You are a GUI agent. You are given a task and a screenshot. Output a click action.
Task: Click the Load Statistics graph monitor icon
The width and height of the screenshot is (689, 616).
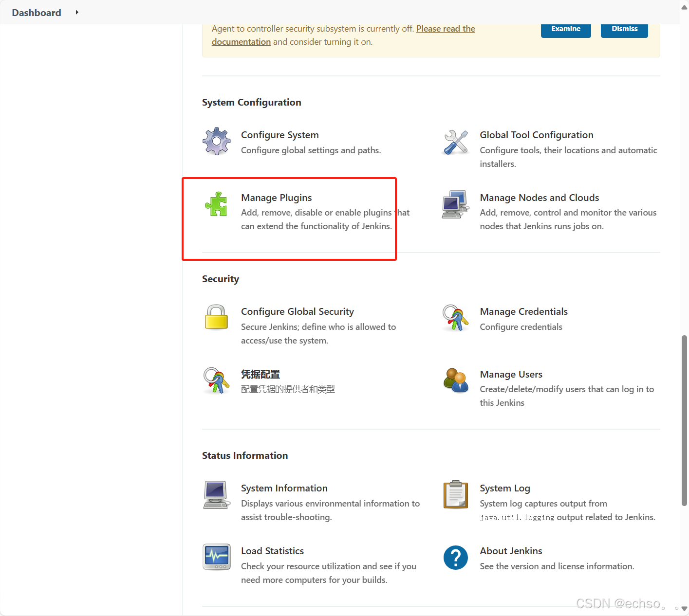point(216,557)
